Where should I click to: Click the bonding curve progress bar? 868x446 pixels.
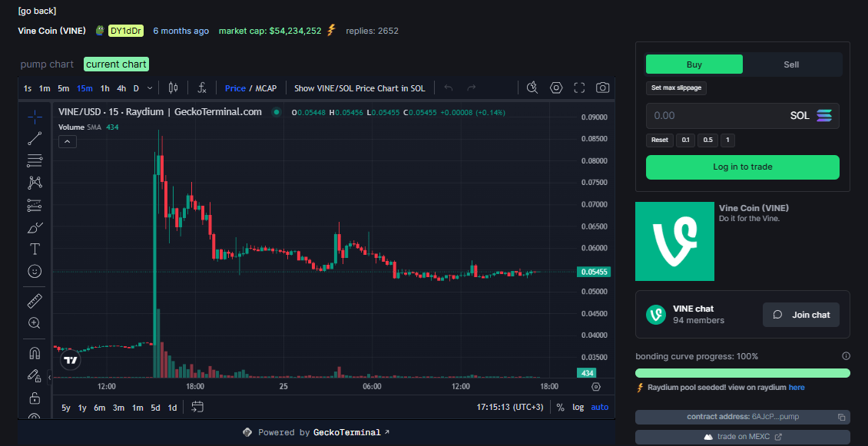pyautogui.click(x=742, y=373)
